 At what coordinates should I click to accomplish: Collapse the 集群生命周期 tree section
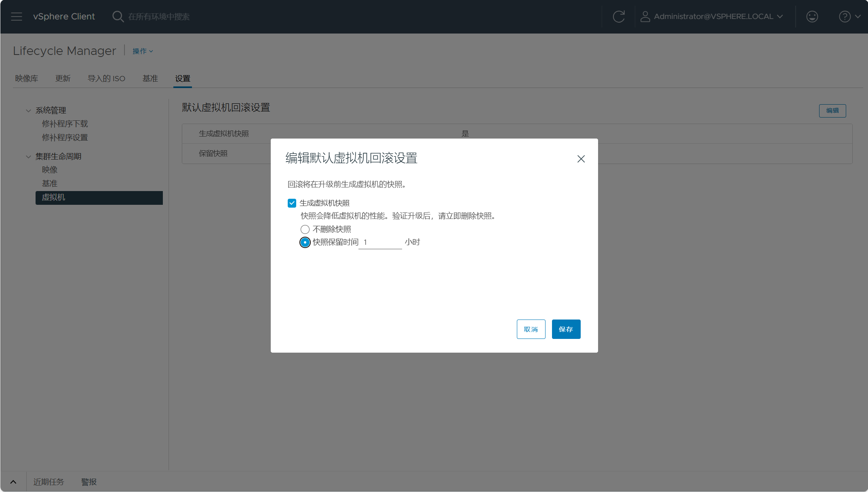(28, 156)
